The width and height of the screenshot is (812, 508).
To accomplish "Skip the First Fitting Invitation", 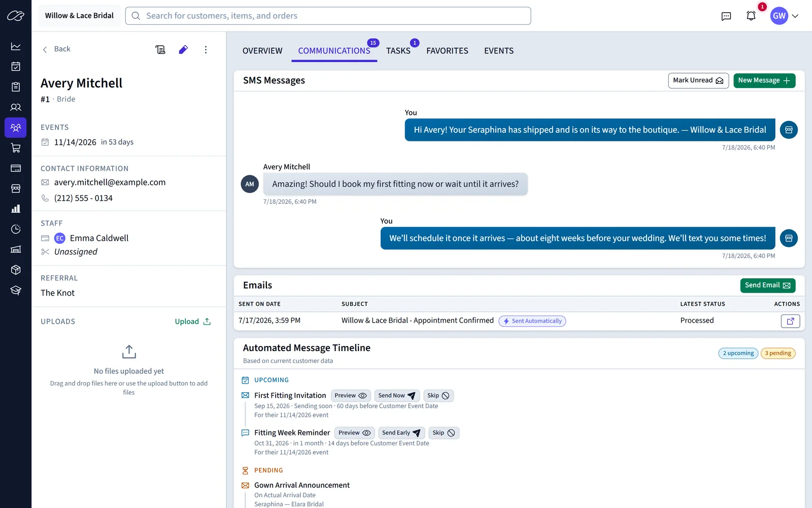I will pos(438,396).
